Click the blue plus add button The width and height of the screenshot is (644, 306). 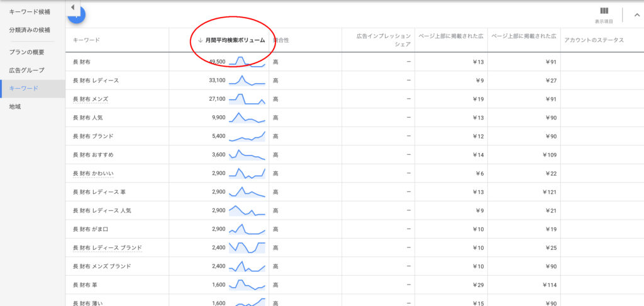tap(77, 16)
